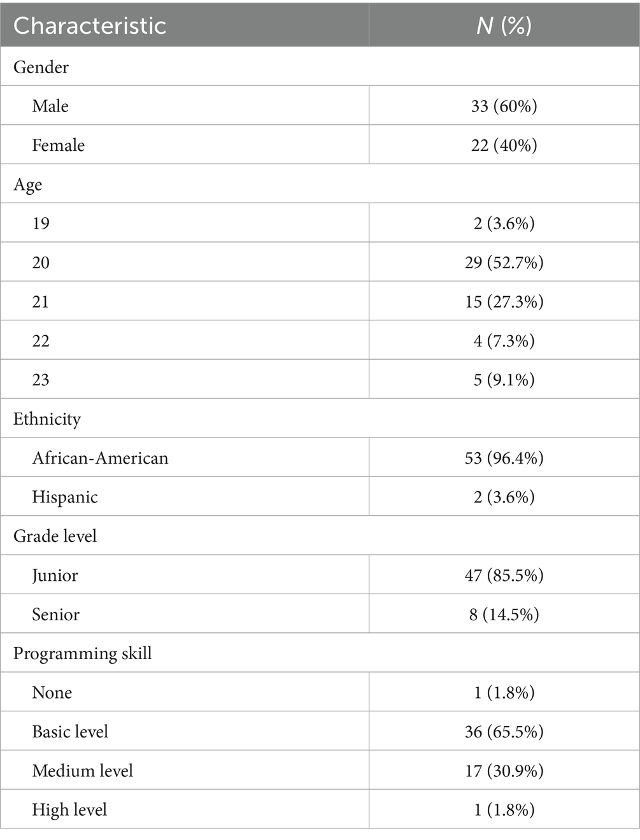The height and width of the screenshot is (840, 640).
Task: Select the Female value 22 (40%)
Action: (x=504, y=145)
